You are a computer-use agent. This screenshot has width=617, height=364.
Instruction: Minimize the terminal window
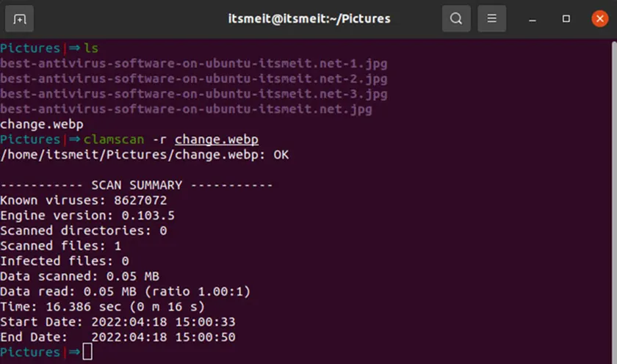533,18
